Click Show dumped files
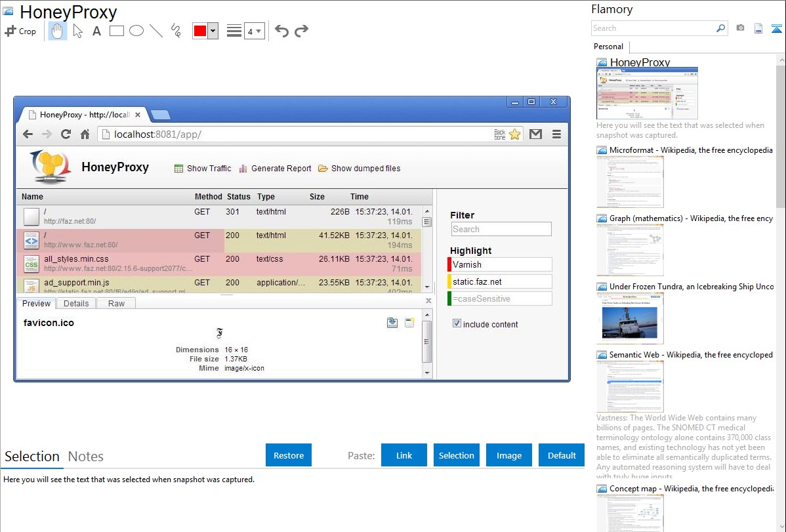The width and height of the screenshot is (786, 532). coord(360,169)
